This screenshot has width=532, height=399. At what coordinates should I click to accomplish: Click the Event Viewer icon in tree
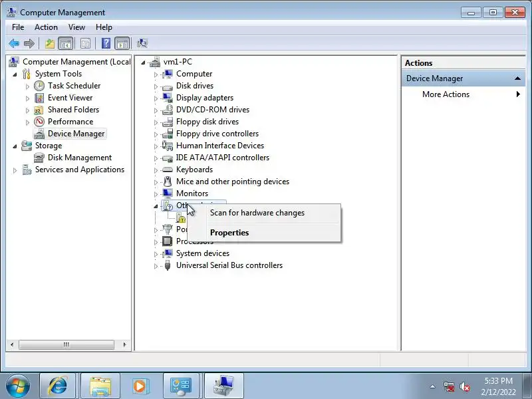click(x=39, y=98)
